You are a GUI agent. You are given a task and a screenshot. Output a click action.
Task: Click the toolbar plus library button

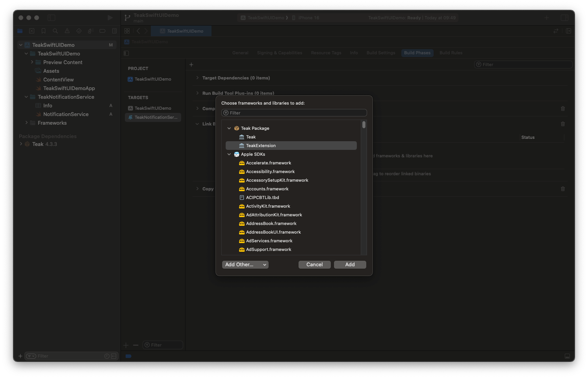coord(547,18)
